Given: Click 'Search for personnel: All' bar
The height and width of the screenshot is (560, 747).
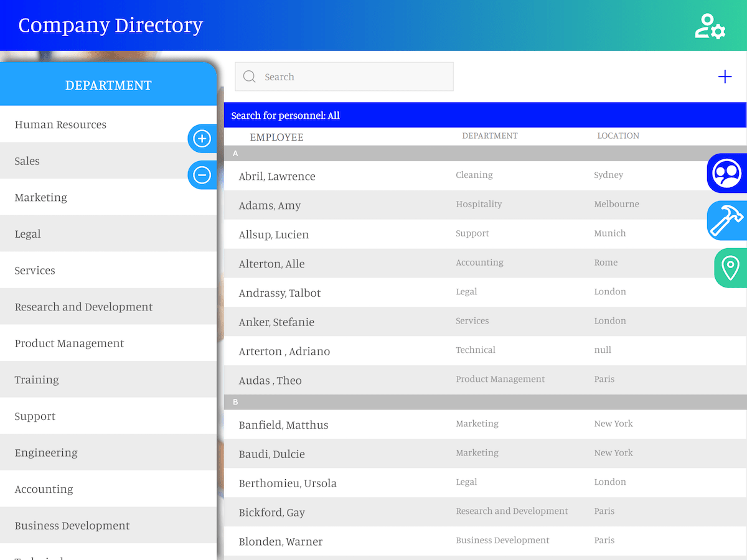Looking at the screenshot, I should 485,115.
